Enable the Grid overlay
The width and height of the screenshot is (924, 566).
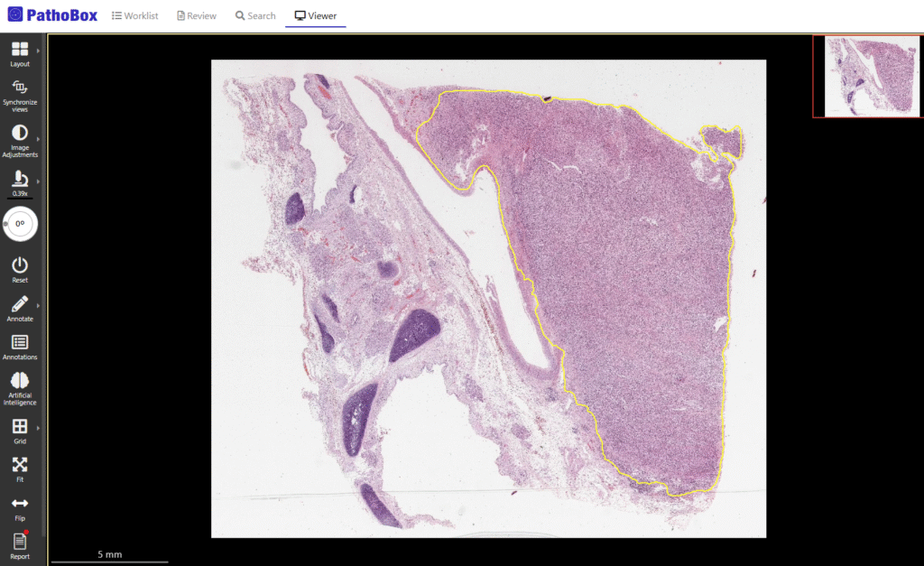(x=18, y=426)
